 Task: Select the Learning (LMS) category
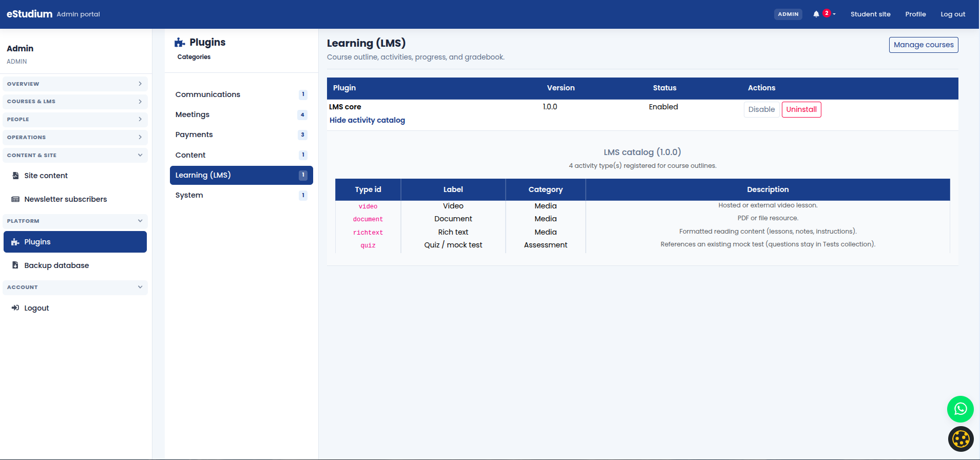point(241,175)
